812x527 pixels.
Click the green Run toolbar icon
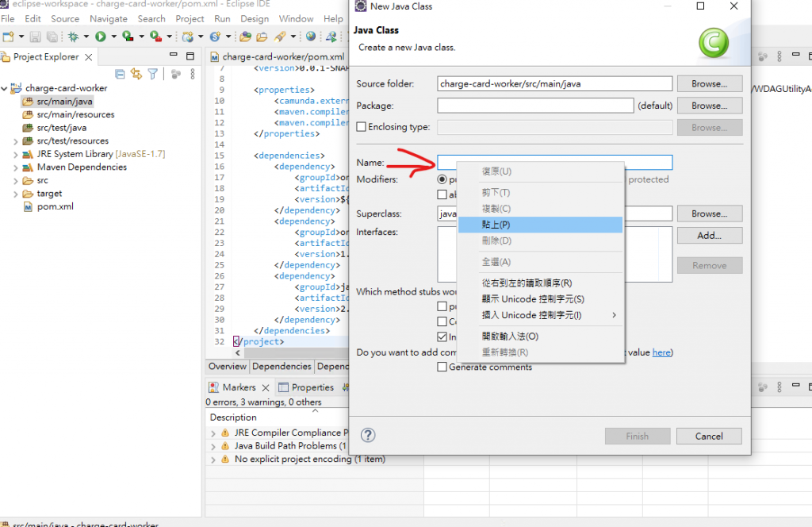[101, 37]
